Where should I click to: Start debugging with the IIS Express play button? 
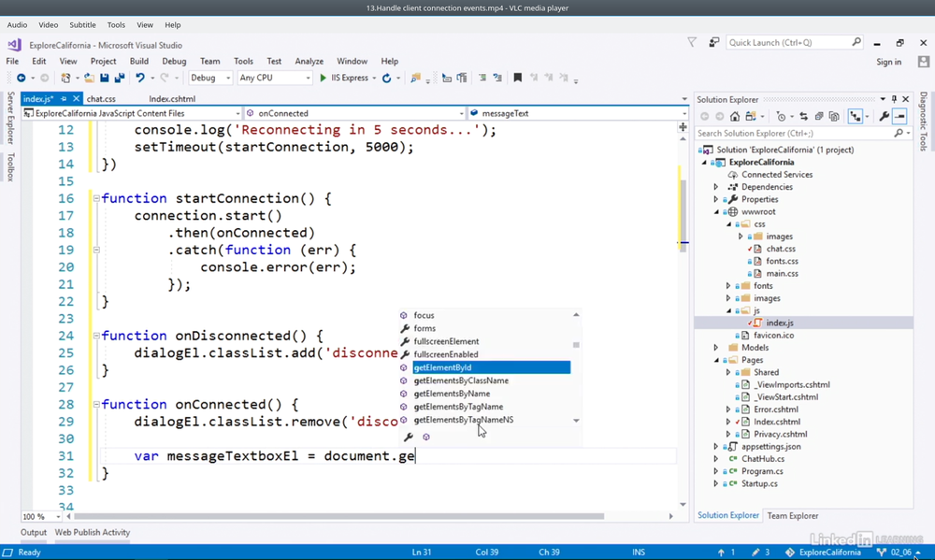(324, 79)
